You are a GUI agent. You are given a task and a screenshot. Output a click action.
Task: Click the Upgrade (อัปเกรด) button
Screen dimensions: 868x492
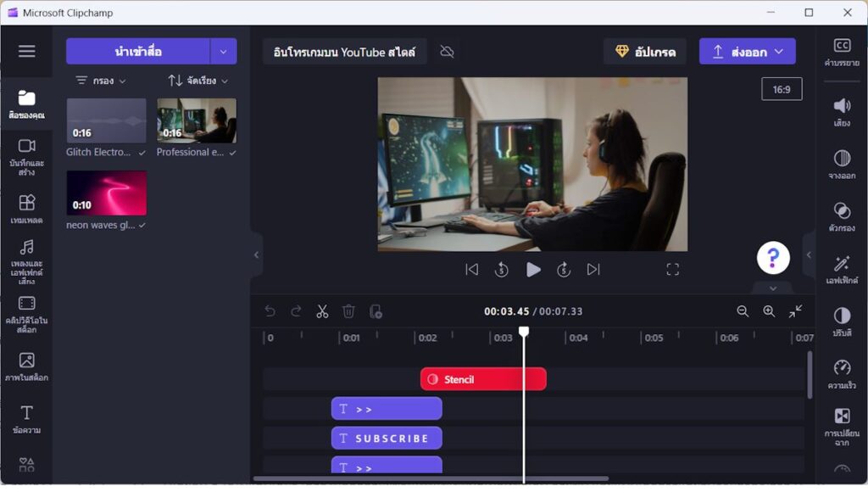point(645,52)
